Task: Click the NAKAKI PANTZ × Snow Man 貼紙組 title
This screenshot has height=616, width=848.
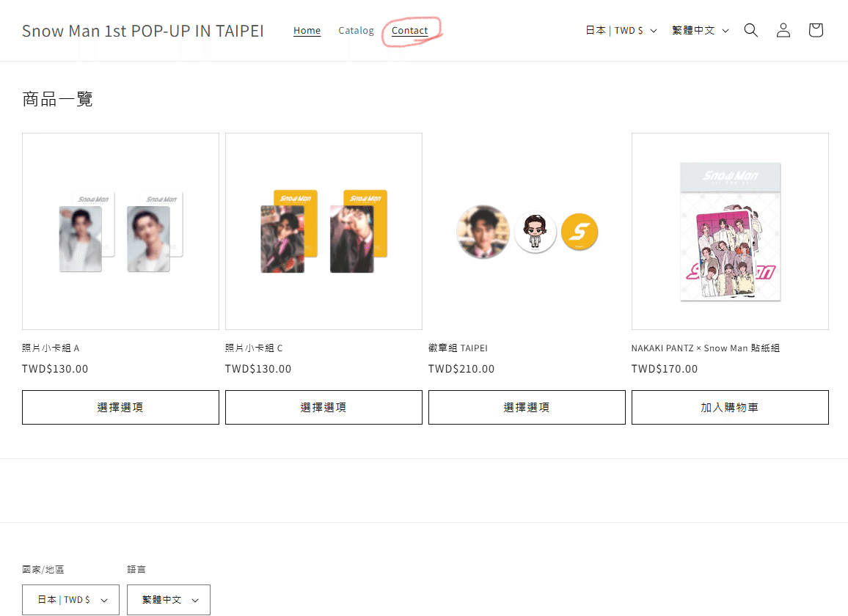Action: (706, 348)
